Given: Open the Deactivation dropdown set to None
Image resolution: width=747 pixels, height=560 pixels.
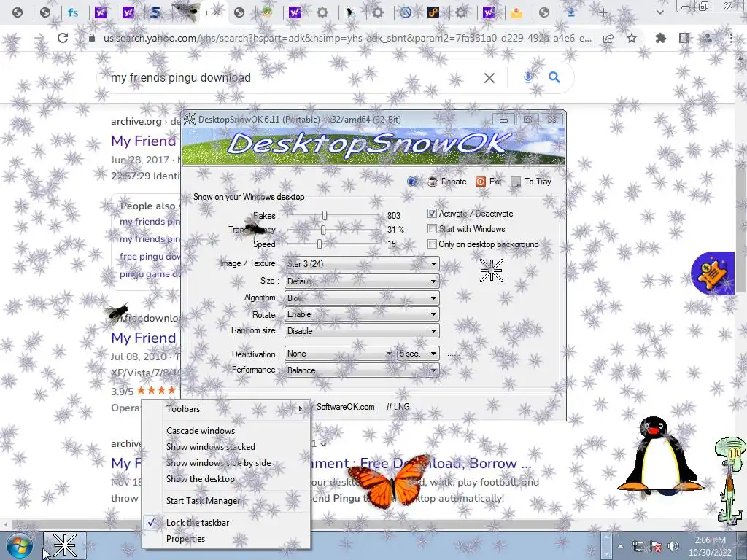Looking at the screenshot, I should [339, 354].
